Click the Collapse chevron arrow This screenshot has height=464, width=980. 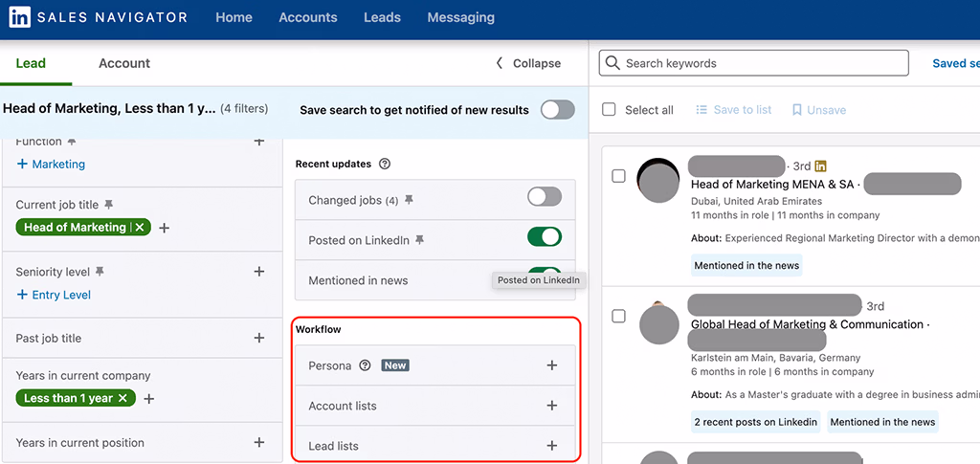pos(500,63)
